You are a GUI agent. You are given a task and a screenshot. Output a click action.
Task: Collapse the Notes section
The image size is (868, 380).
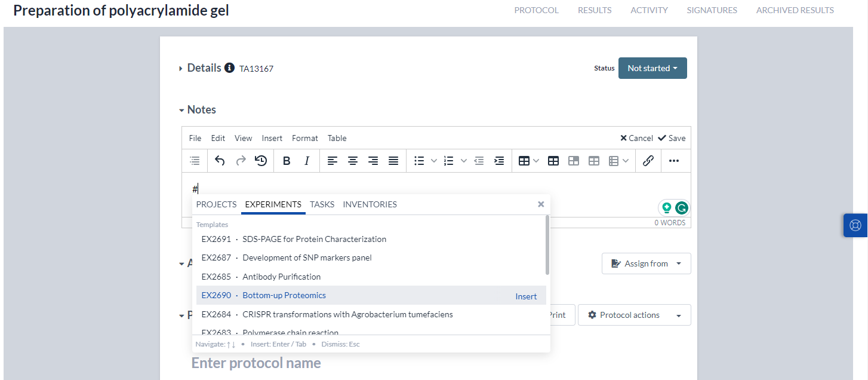tap(181, 109)
